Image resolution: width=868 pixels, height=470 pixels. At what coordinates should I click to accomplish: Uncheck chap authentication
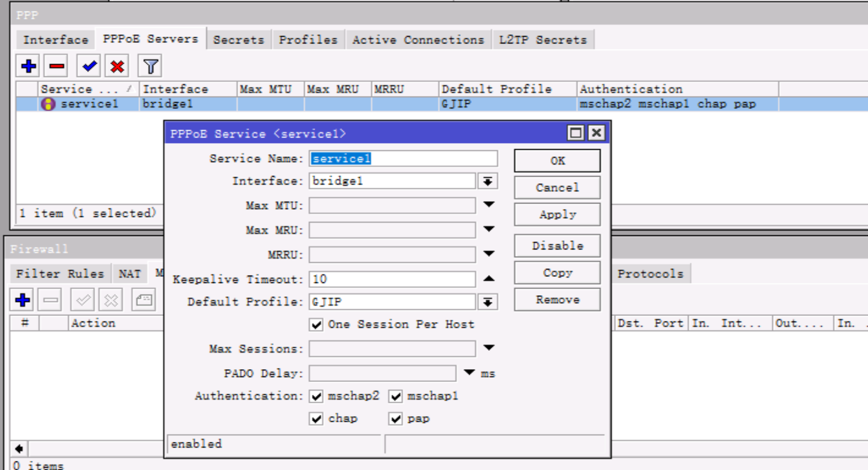[316, 419]
